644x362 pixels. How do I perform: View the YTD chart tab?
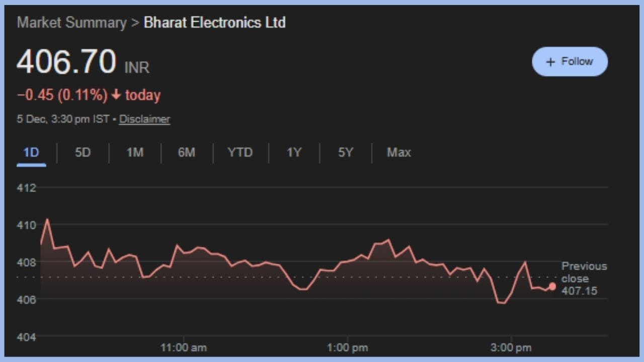tap(240, 152)
